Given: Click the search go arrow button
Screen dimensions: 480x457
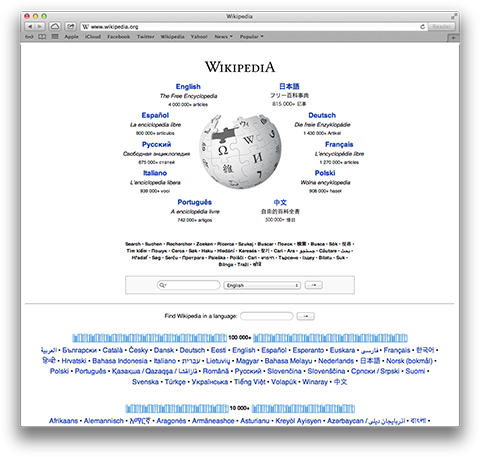Looking at the screenshot, I should coord(314,285).
